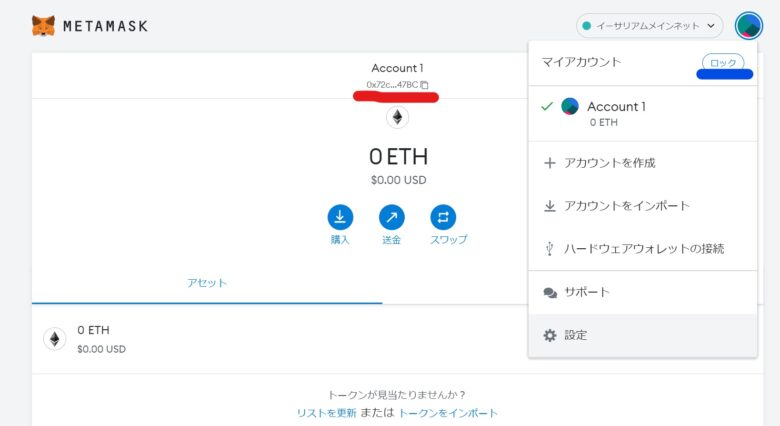Screen dimensions: 780x426
Task: Open the イーサリアムメインネット network dropdown
Action: coord(649,25)
